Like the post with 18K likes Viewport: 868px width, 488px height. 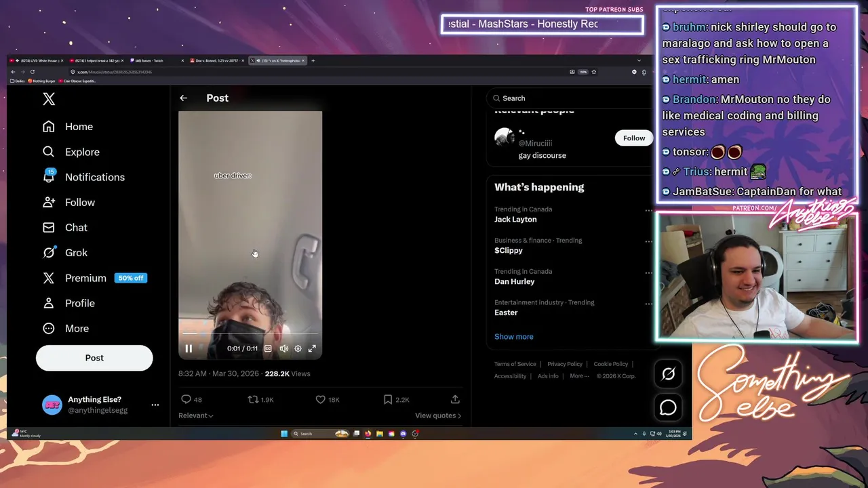(328, 399)
